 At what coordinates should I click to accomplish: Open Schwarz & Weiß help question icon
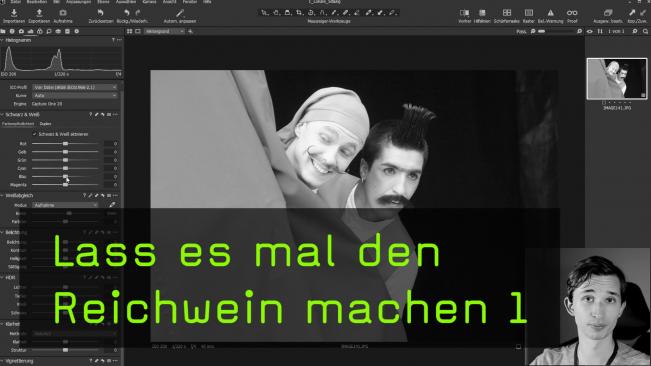90,115
